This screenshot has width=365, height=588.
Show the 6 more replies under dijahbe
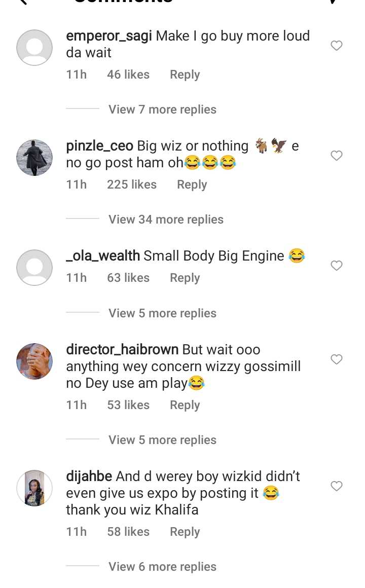(x=162, y=567)
